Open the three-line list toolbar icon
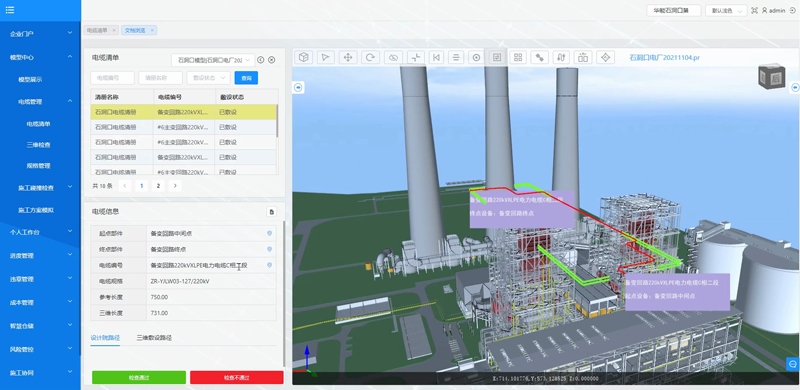 (456, 57)
